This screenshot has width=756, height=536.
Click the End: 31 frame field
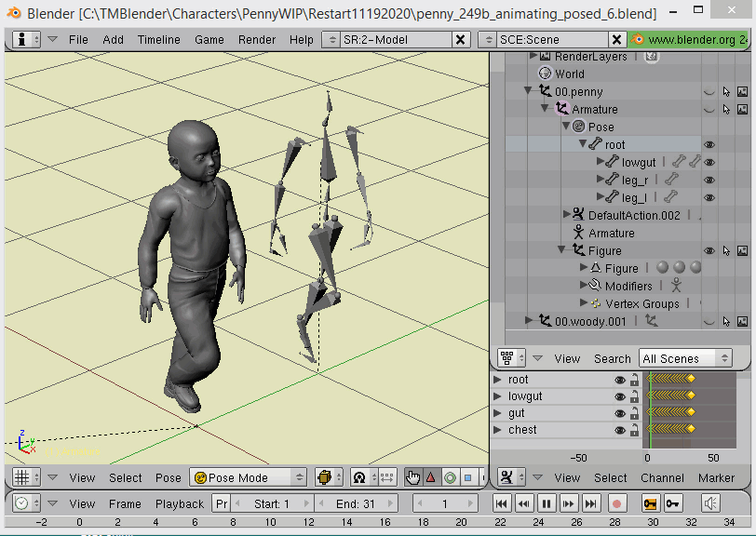[355, 503]
